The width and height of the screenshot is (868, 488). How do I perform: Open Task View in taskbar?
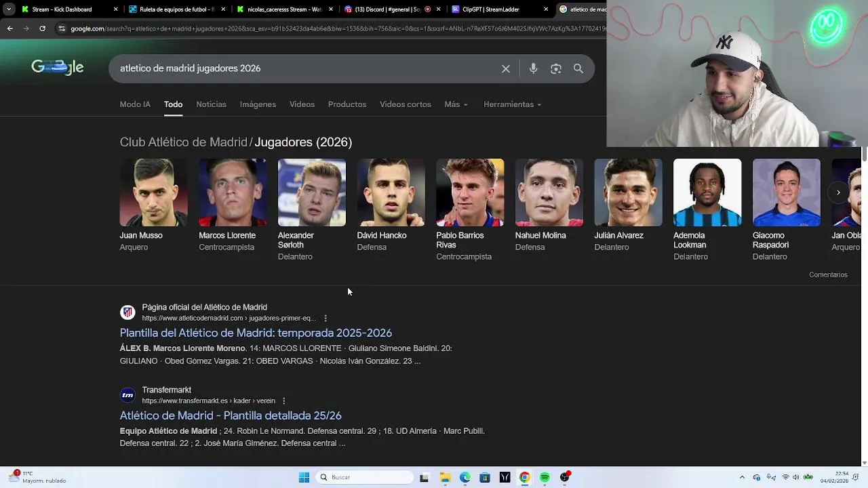pos(424,477)
